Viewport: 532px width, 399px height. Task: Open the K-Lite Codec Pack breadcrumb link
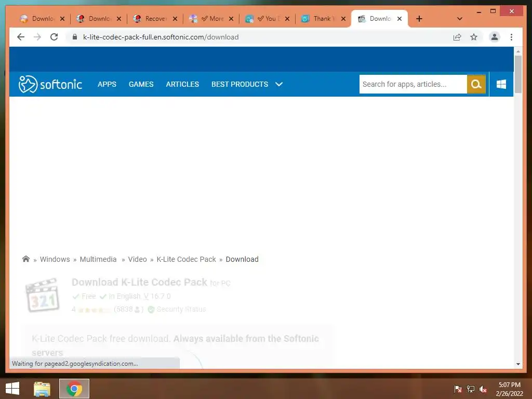(187, 259)
